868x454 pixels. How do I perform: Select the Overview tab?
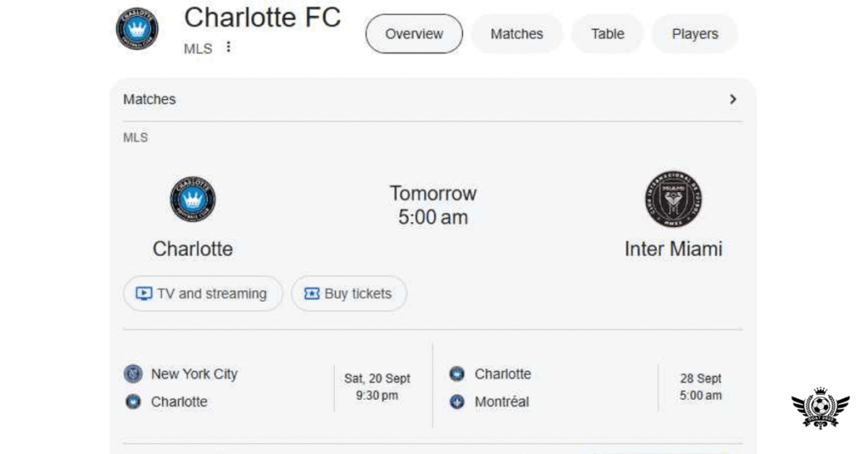pos(414,34)
